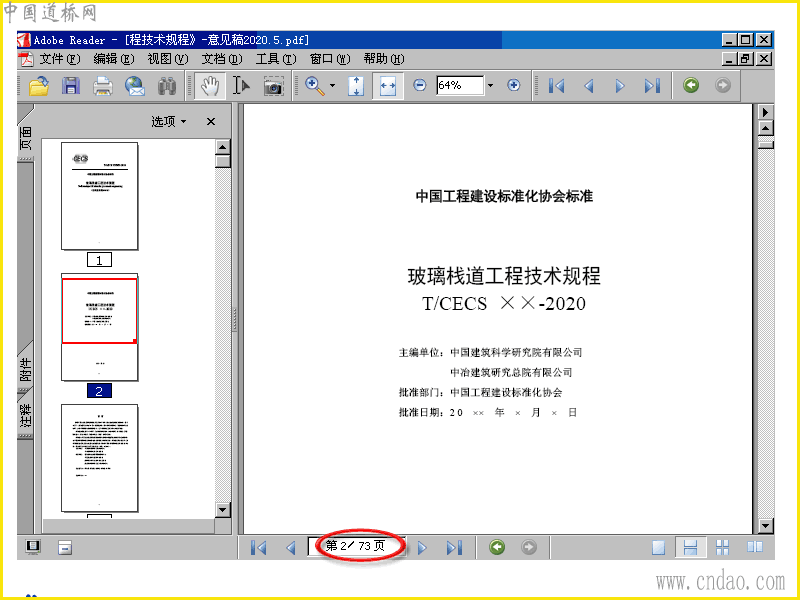
Task: Select page 1 thumbnail
Action: point(99,196)
